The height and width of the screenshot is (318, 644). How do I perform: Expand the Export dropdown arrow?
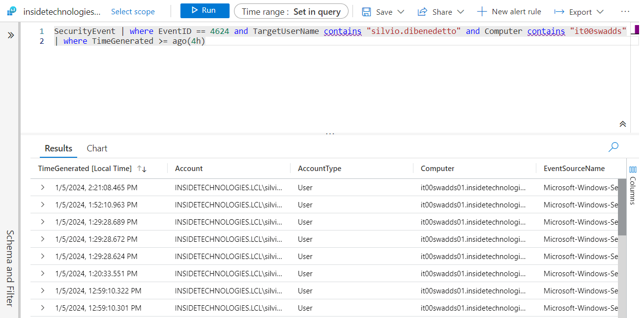tap(600, 12)
